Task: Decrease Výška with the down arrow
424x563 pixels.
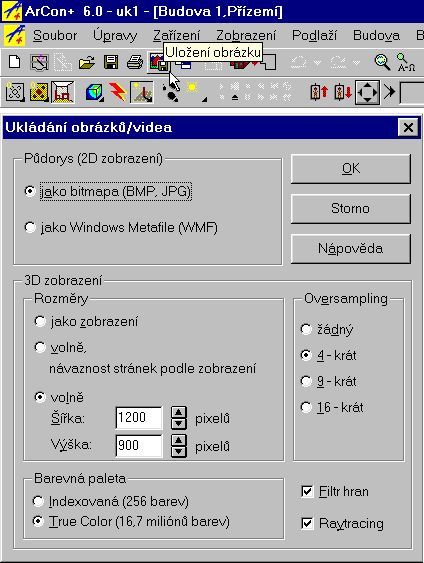Action: click(179, 452)
